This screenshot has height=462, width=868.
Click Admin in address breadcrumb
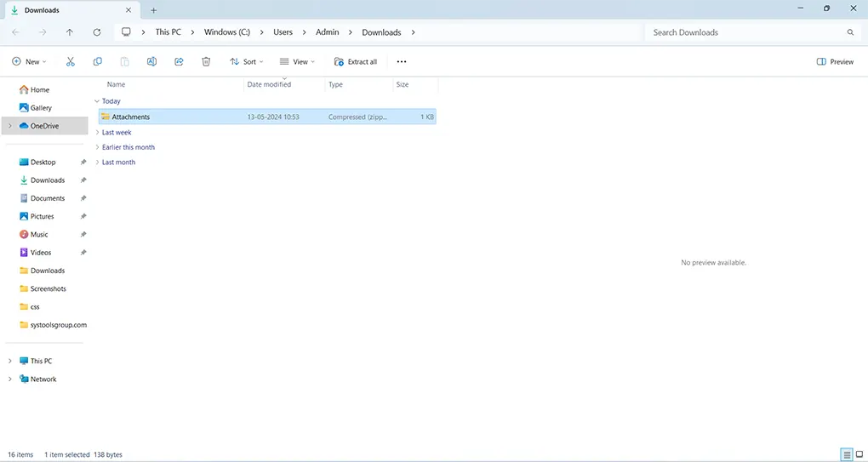(327, 32)
